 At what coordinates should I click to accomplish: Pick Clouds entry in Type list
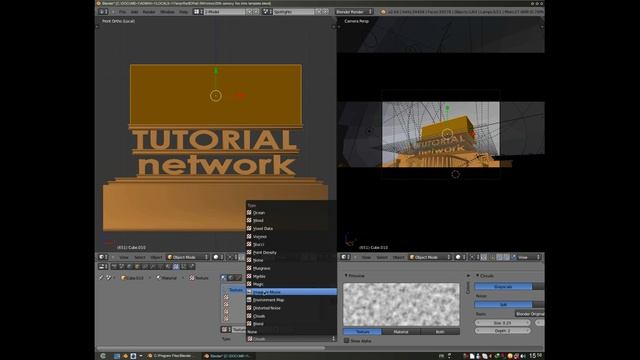(291, 316)
